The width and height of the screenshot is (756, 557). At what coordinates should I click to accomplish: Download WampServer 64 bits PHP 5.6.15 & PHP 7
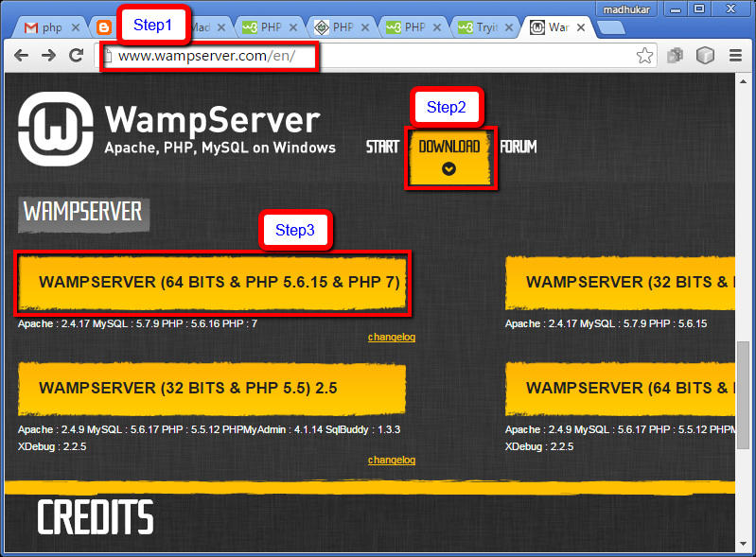[x=212, y=283]
